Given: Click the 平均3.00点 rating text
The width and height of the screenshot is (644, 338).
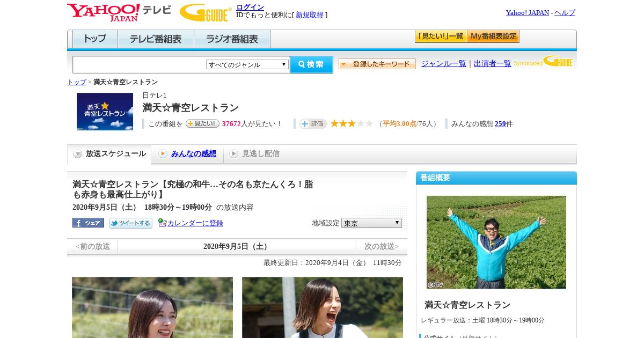Looking at the screenshot, I should [x=399, y=124].
